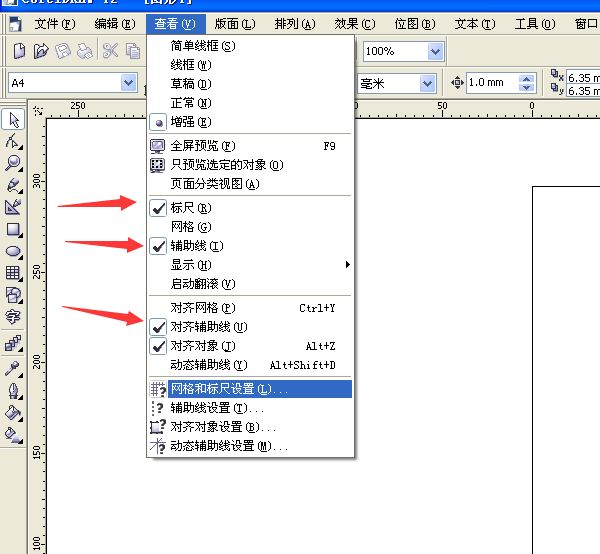Select the Graph paper tool
The height and width of the screenshot is (554, 600).
pos(13,273)
